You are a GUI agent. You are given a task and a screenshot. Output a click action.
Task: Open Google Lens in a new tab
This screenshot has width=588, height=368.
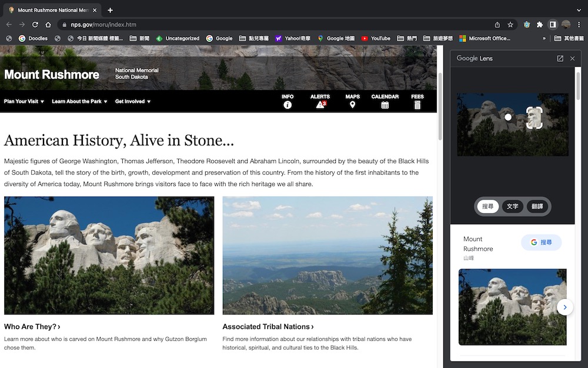pyautogui.click(x=560, y=58)
